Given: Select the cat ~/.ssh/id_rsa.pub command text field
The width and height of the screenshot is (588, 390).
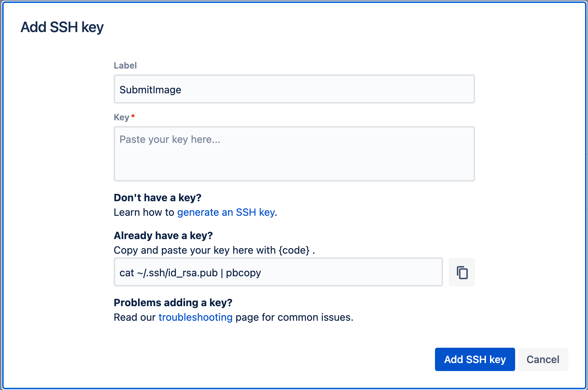Looking at the screenshot, I should [278, 272].
